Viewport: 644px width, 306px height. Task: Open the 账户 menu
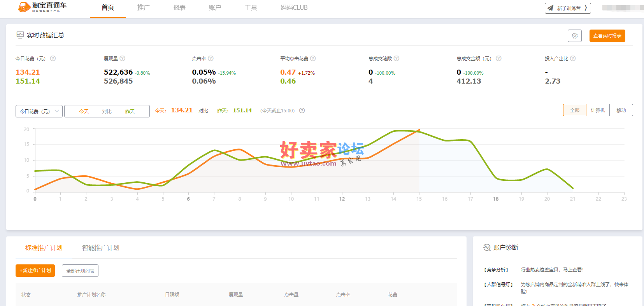[215, 8]
